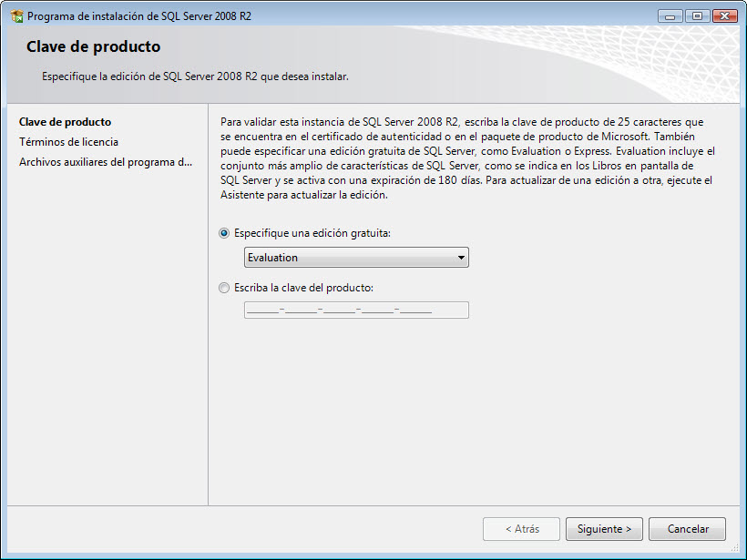Click the 'Siguiente >' button
Screen dimensions: 747x560
604,529
